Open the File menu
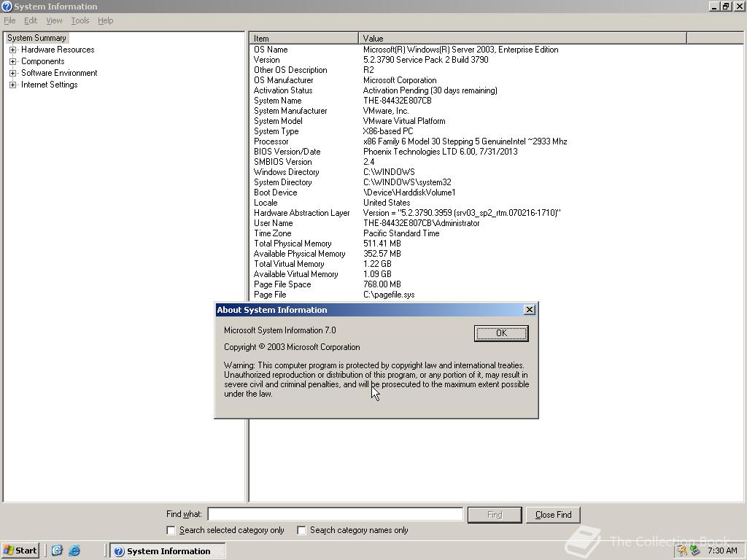747x560 pixels. pos(9,20)
